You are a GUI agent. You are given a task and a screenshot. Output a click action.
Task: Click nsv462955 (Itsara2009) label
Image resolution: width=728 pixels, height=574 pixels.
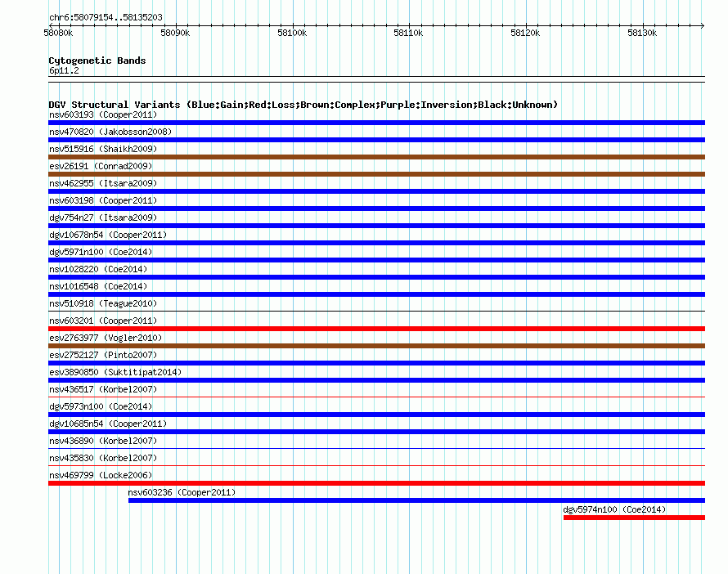[103, 183]
